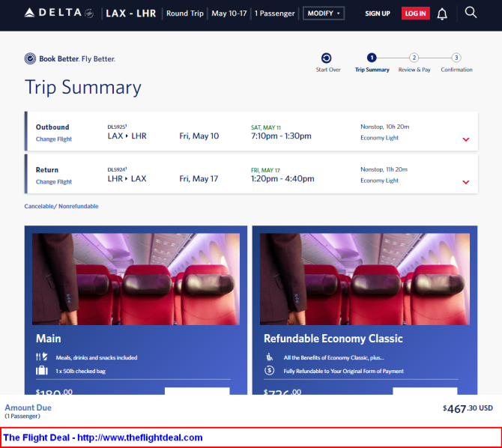Click the seat icon on Refundable Economy card

coord(269,357)
